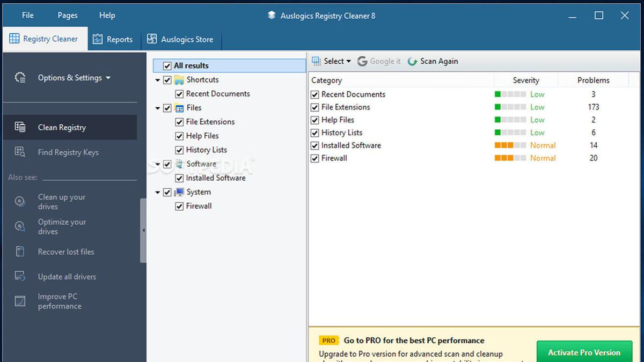644x362 pixels.
Task: Toggle the All results checkbox
Action: click(167, 66)
